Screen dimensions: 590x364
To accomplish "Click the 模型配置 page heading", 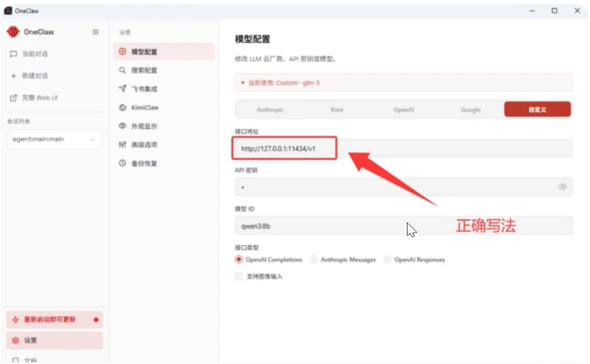I will (x=252, y=39).
